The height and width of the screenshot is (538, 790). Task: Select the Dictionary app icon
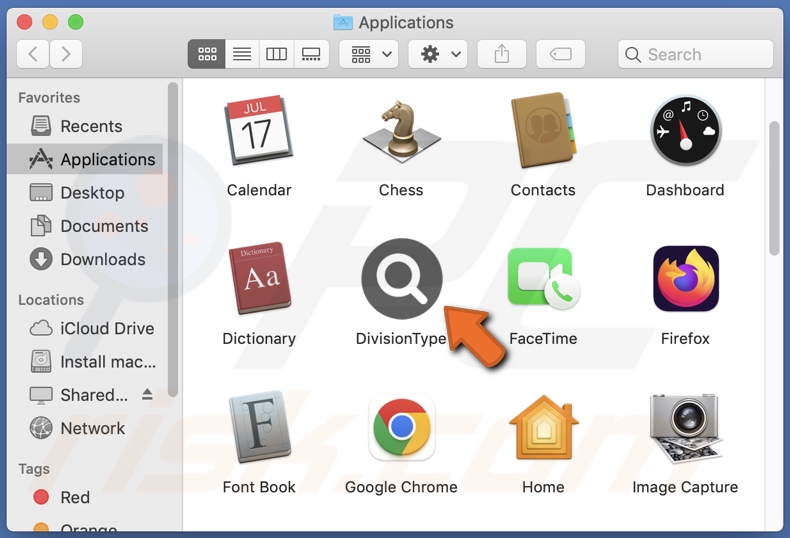tap(259, 278)
